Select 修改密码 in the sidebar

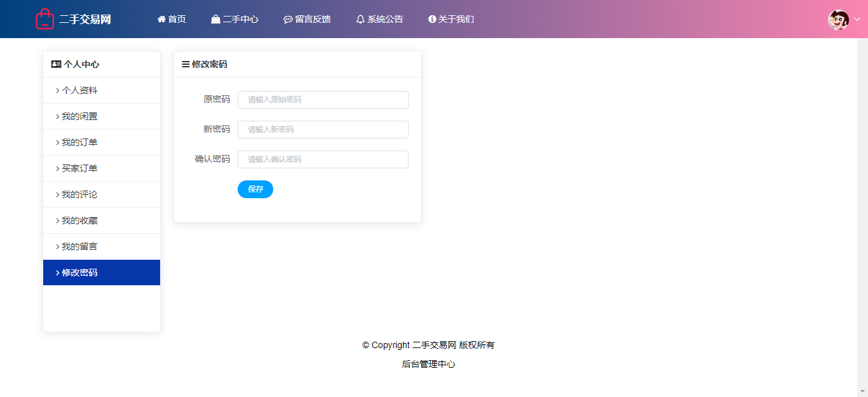click(102, 273)
